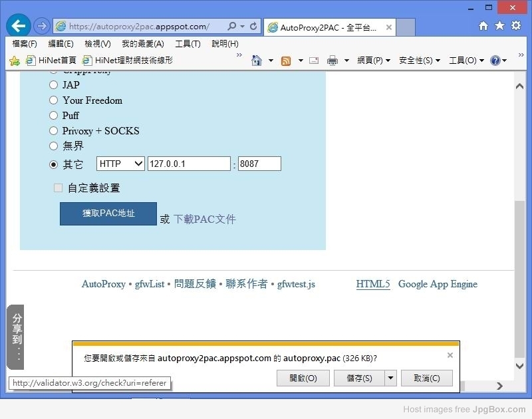Click the Home icon in command bar
Image resolution: width=532 pixels, height=419 pixels.
[257, 61]
